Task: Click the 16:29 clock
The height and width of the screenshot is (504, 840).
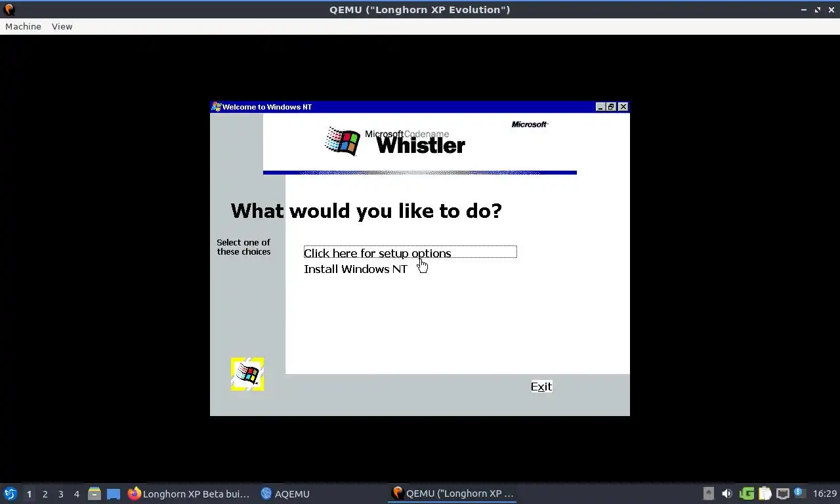Action: [824, 493]
